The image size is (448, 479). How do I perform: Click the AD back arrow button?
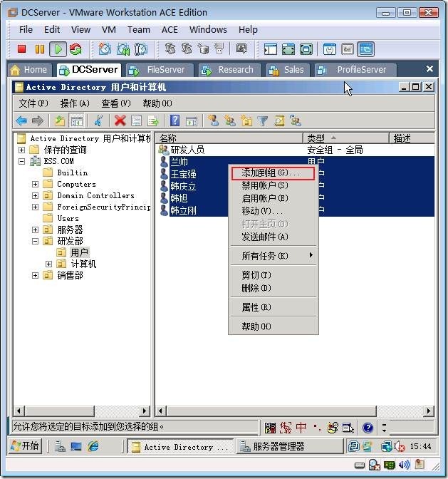(x=21, y=121)
